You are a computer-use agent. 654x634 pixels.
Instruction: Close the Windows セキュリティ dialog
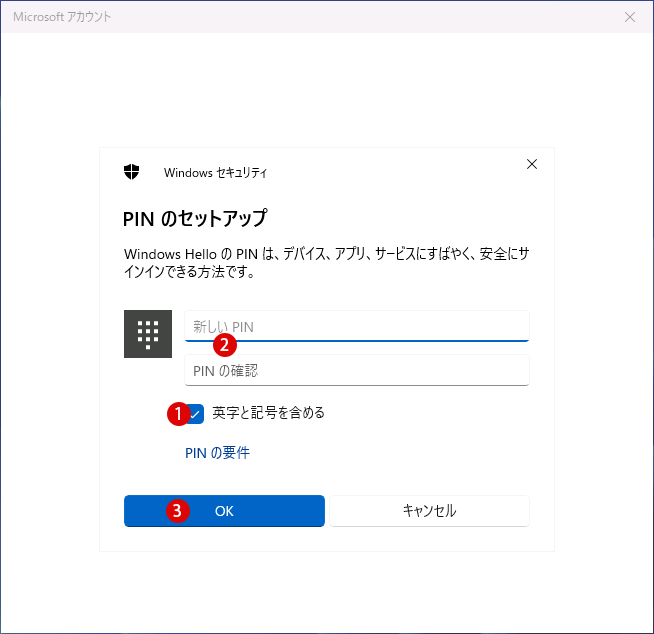tap(532, 164)
